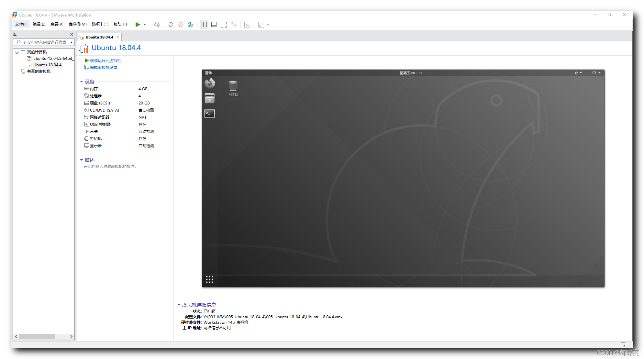Click the description text field placeholder
Viewport: 644px width, 359px height.
(x=110, y=167)
